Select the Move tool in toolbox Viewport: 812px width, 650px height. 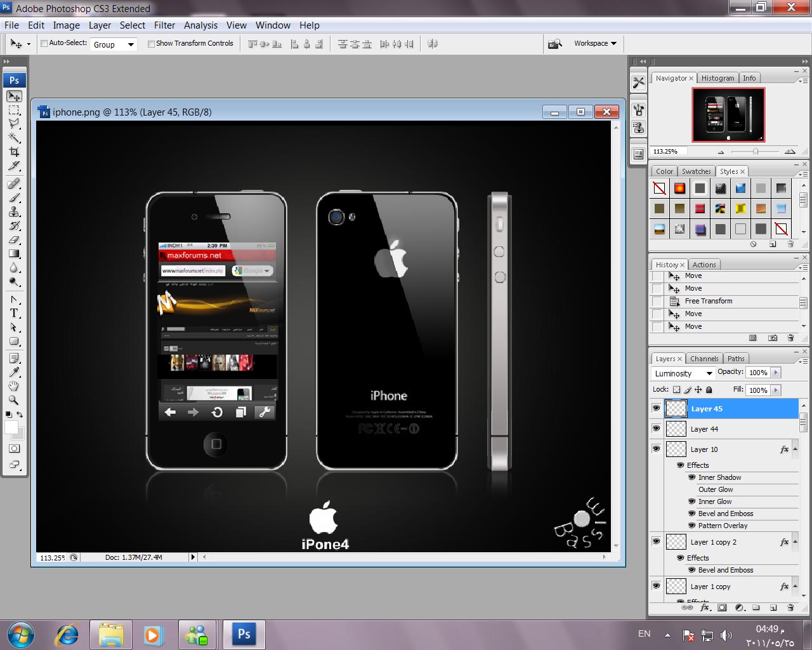coord(14,96)
